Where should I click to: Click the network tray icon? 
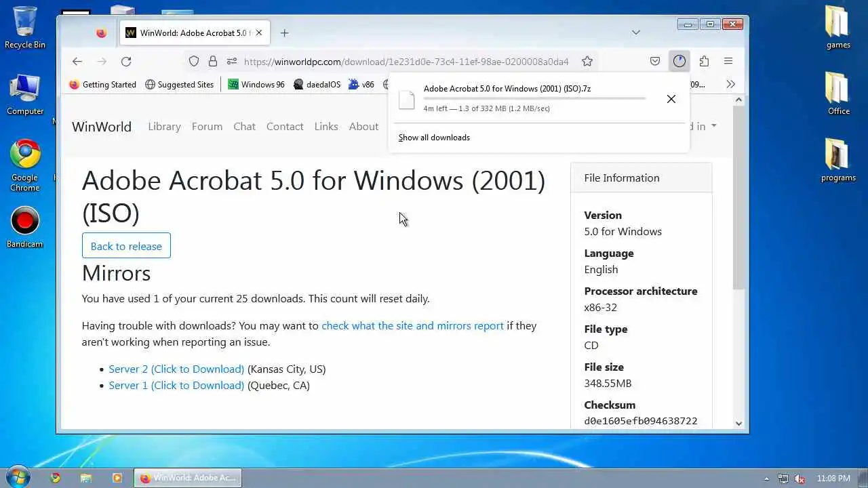(783, 479)
